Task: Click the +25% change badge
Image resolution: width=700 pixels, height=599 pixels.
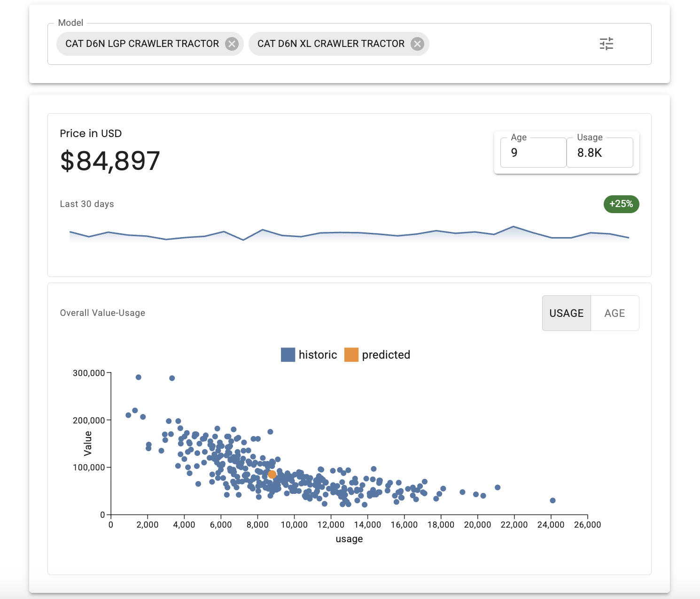Action: coord(621,204)
